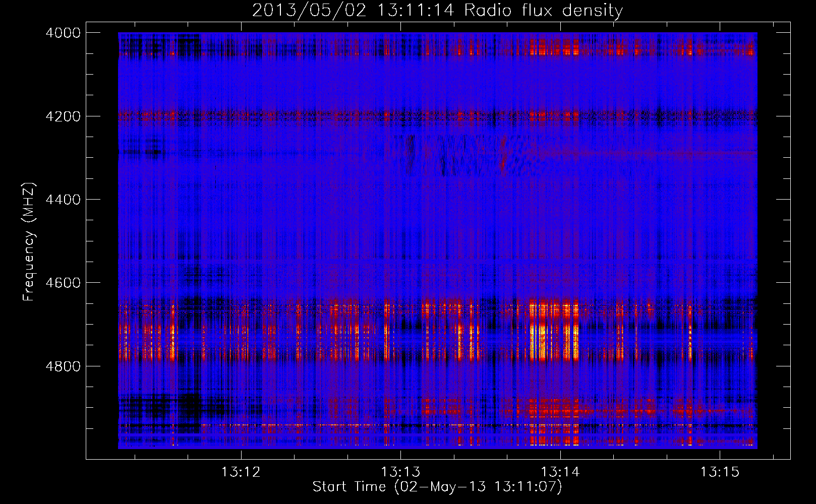816x504 pixels.
Task: Click the '13:14' time axis label
Action: (560, 472)
